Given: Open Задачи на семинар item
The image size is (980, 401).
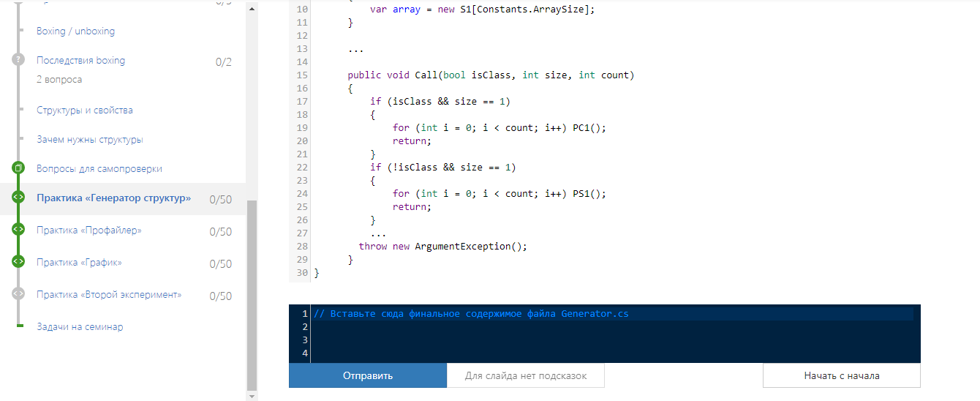Looking at the screenshot, I should [x=80, y=327].
